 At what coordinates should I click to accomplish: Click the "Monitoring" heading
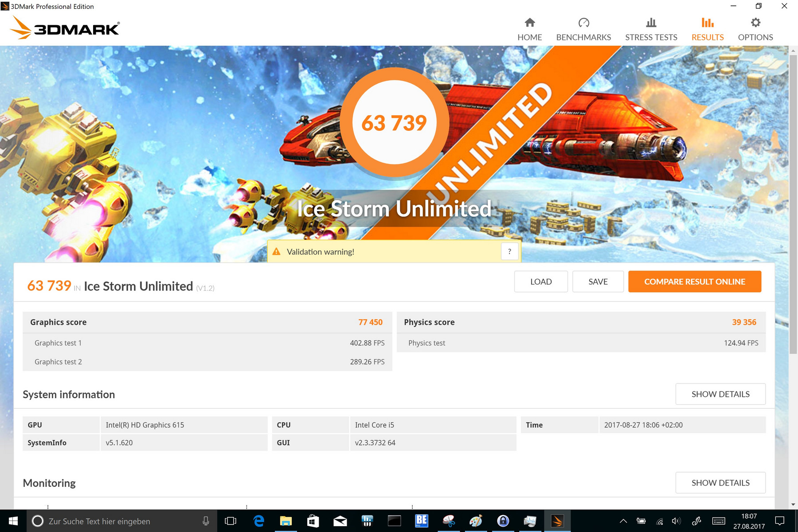(49, 483)
